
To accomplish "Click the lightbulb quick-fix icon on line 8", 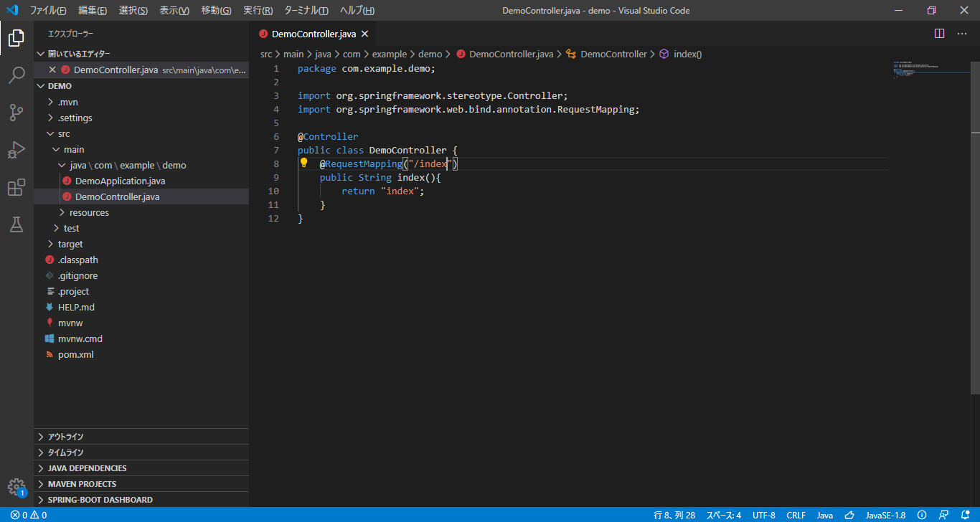I will tap(303, 163).
